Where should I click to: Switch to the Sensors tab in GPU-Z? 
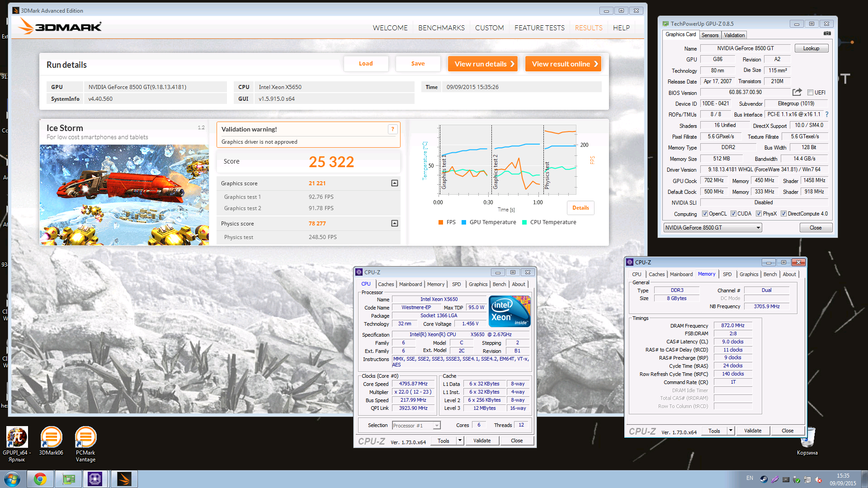pyautogui.click(x=710, y=35)
